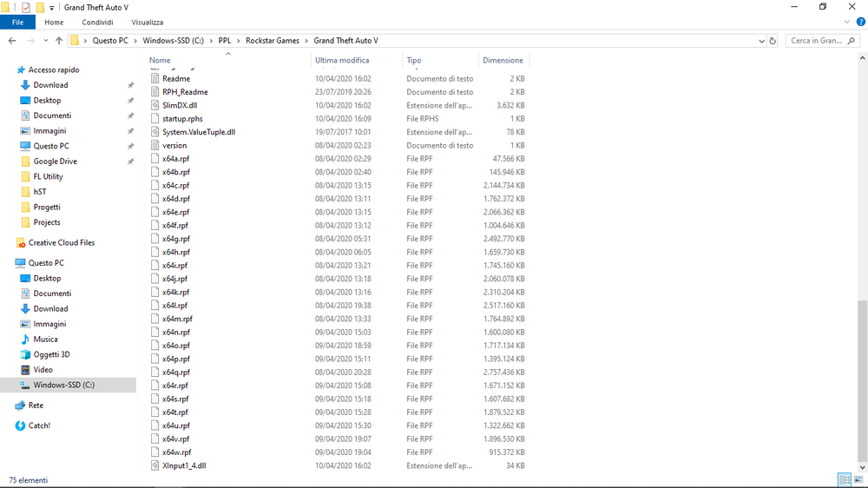This screenshot has width=868, height=488.
Task: Expand the ribbon with the chevron
Action: tap(846, 23)
